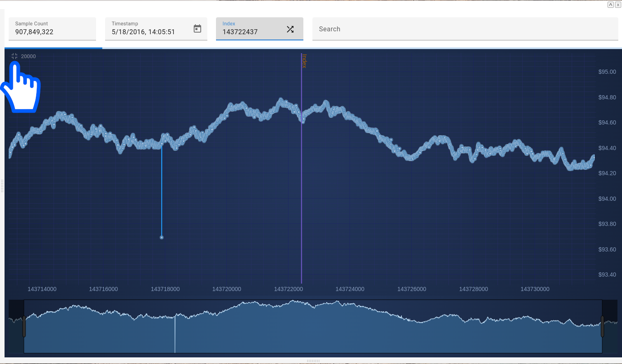Focus the Search input field
Screen dimensions: 622x364
click(x=465, y=29)
